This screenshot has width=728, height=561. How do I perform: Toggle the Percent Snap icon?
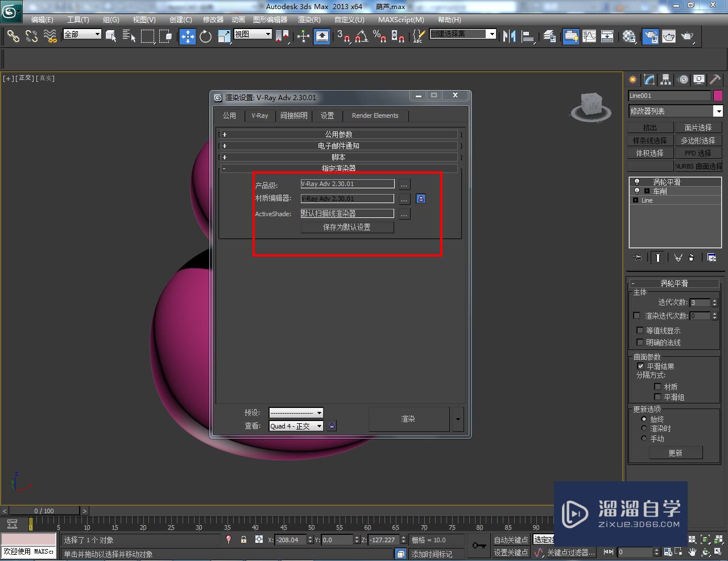[x=379, y=36]
